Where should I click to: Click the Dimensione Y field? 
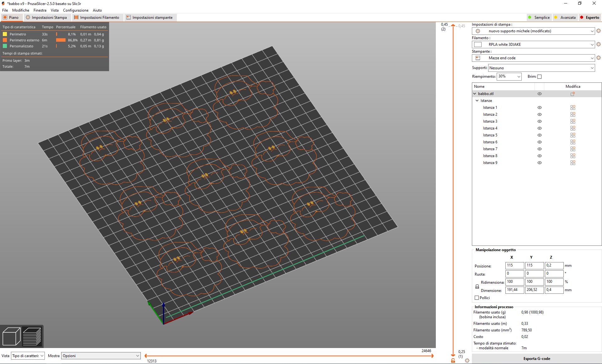pos(534,290)
